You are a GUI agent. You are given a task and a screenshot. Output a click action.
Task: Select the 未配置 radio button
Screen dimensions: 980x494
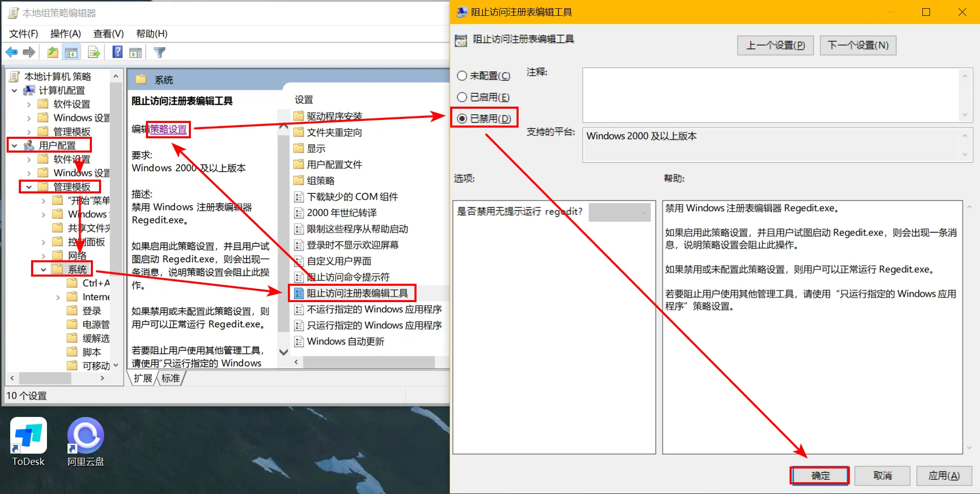[462, 76]
